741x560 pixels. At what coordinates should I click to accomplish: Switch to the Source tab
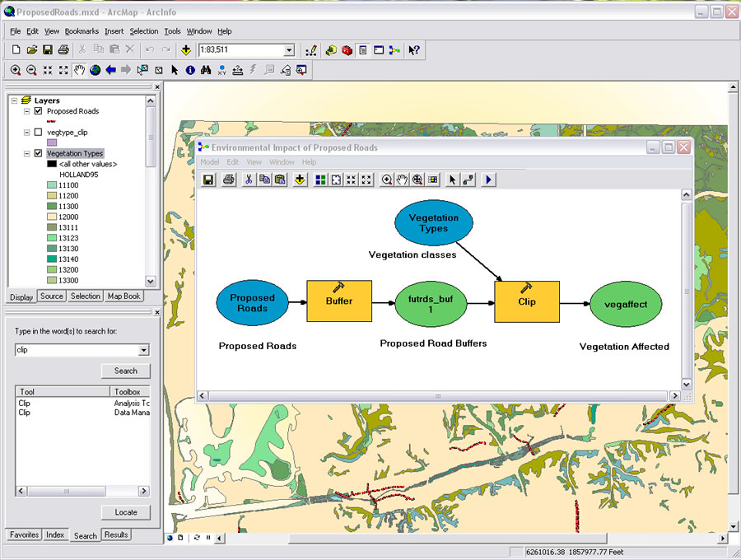coord(51,296)
